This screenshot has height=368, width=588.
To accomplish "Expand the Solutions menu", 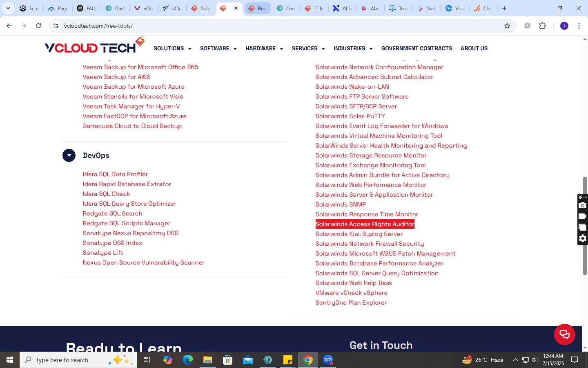I will click(172, 48).
